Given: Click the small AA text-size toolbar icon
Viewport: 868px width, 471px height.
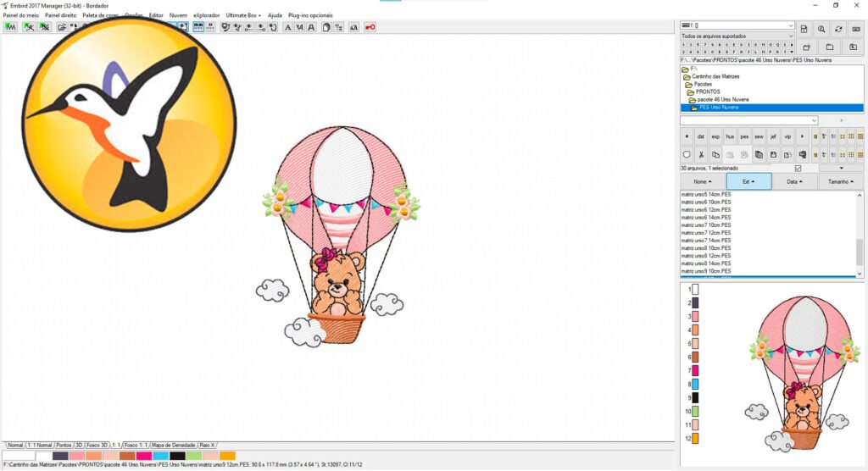Looking at the screenshot, I should [x=353, y=27].
